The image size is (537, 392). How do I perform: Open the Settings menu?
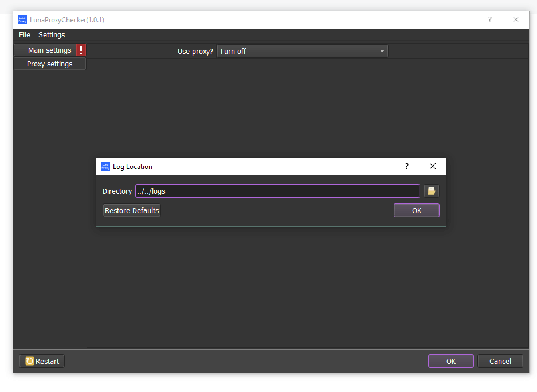(51, 35)
